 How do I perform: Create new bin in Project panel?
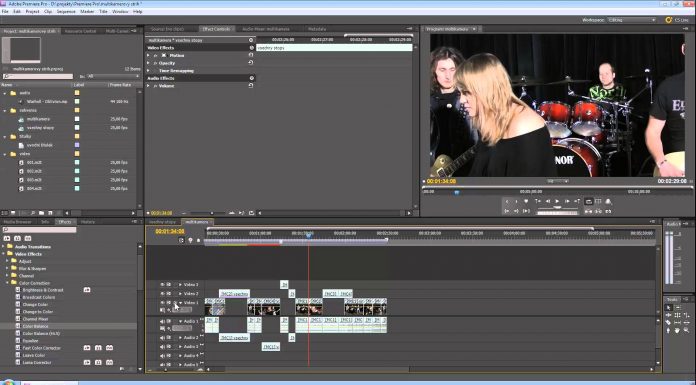(x=43, y=213)
